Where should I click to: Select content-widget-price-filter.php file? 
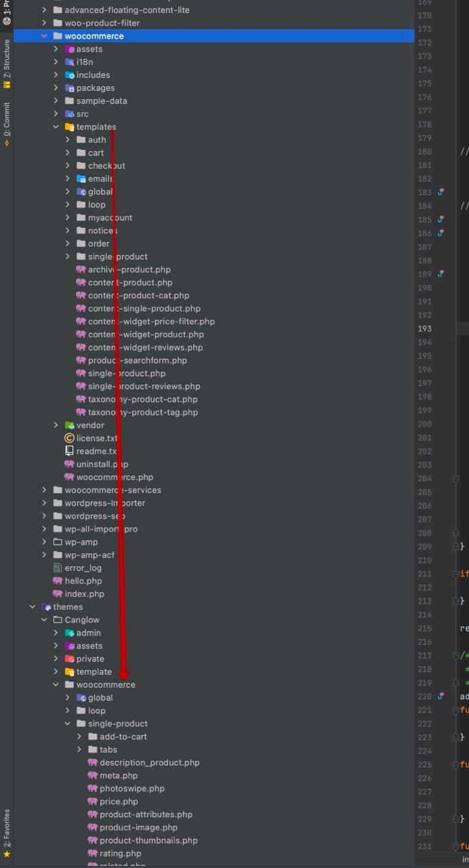151,321
